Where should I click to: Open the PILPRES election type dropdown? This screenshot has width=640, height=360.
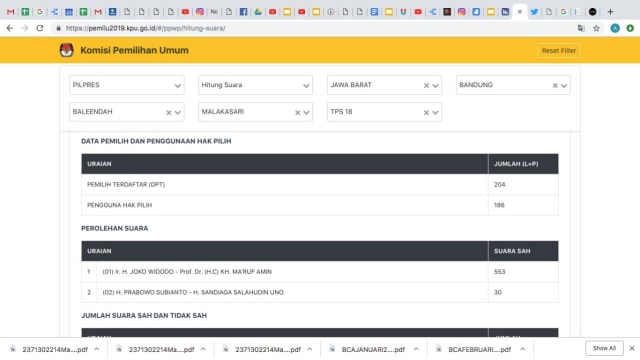[x=127, y=85]
